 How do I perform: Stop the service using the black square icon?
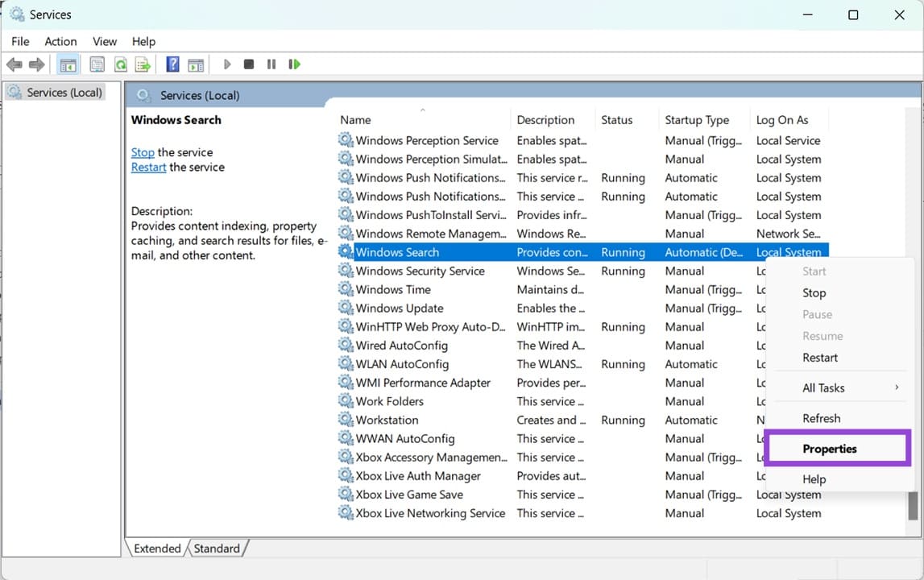249,64
